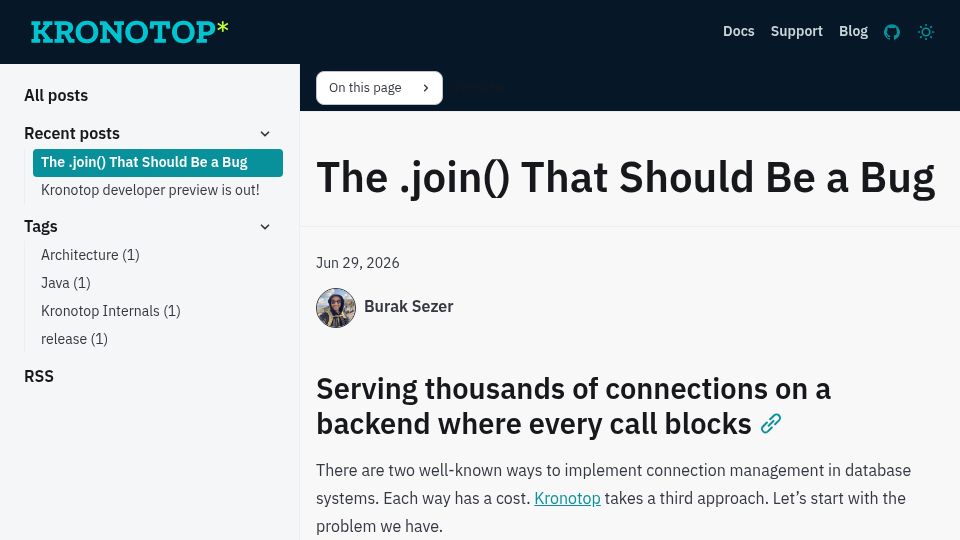The height and width of the screenshot is (540, 960).
Task: Expand the On this page dropdown
Action: pos(379,88)
